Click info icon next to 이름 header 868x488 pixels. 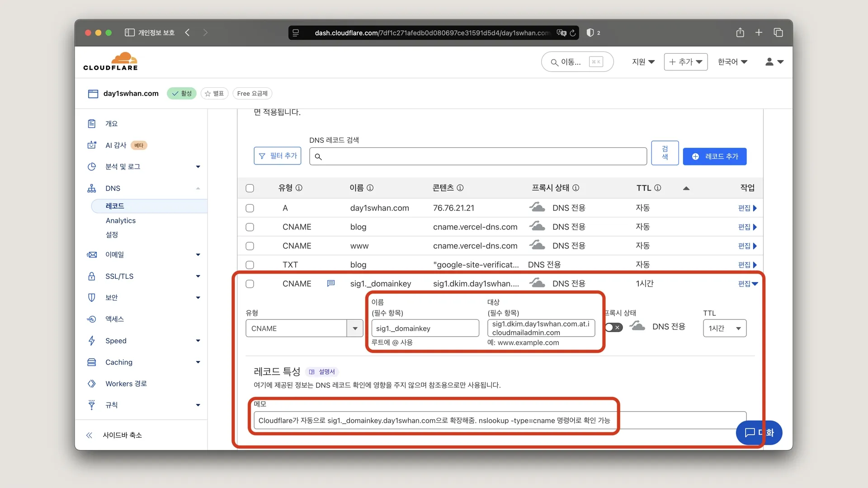click(x=370, y=188)
